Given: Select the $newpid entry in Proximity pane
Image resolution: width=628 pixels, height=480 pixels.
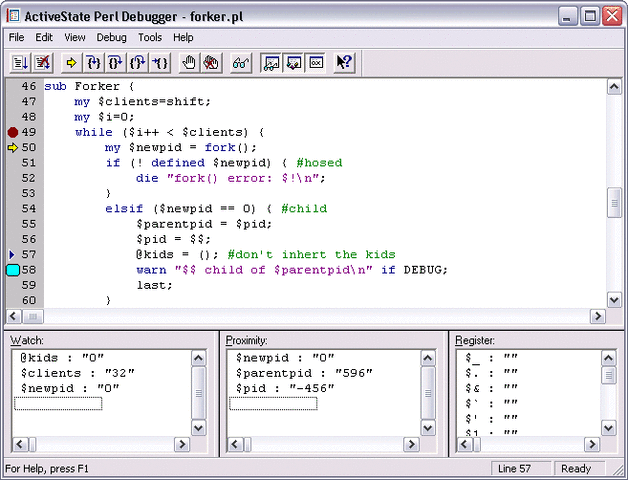Looking at the screenshot, I should (x=285, y=357).
